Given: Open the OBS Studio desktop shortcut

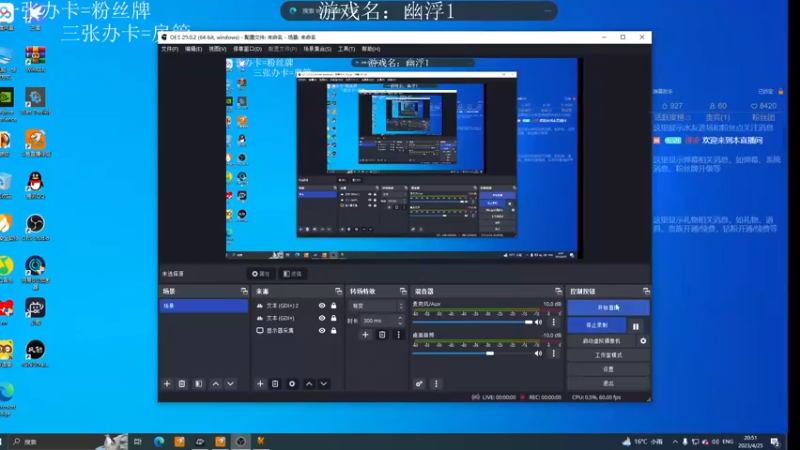Looking at the screenshot, I should tap(35, 227).
